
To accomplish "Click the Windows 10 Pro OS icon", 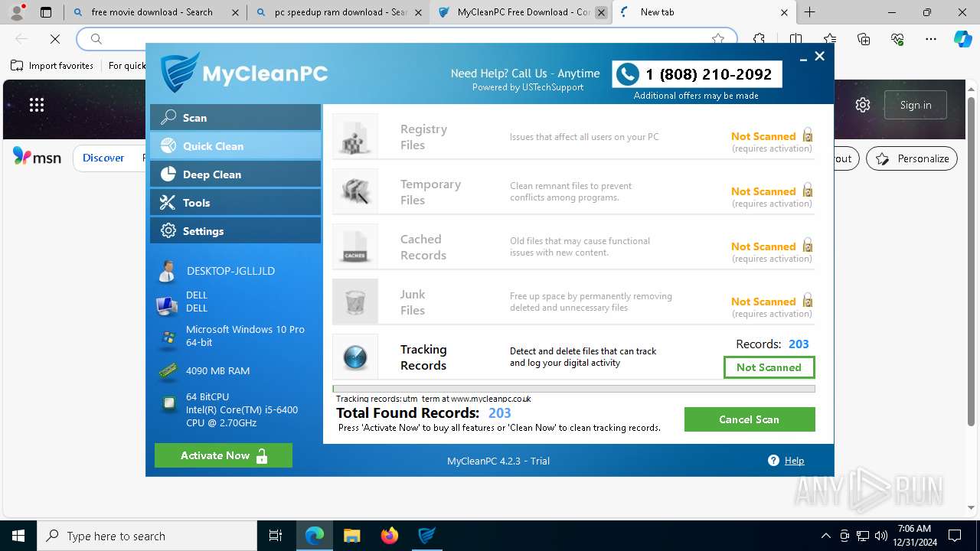I will click(167, 339).
